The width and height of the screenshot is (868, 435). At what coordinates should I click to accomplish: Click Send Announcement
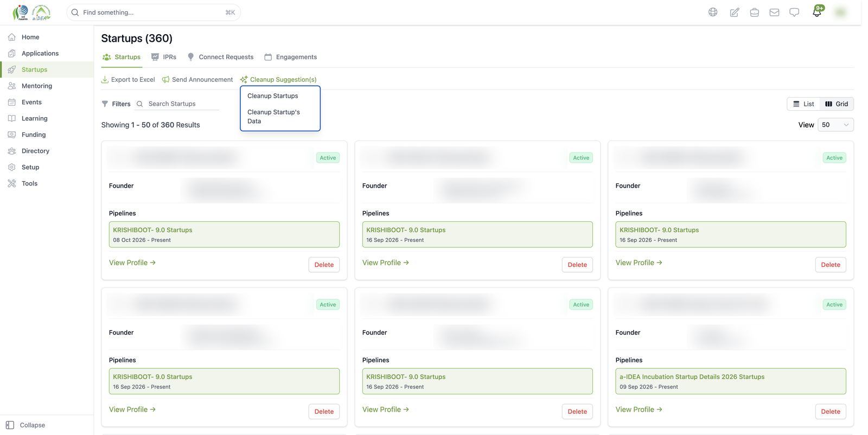coord(197,79)
